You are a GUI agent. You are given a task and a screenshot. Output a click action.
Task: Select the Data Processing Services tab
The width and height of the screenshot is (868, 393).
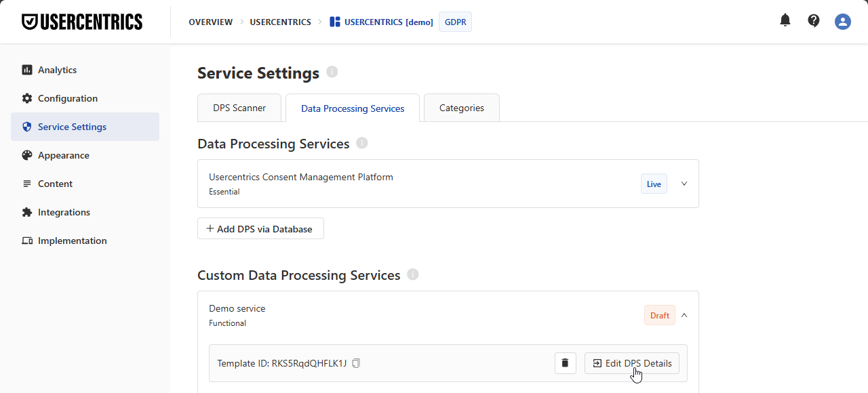pyautogui.click(x=353, y=108)
